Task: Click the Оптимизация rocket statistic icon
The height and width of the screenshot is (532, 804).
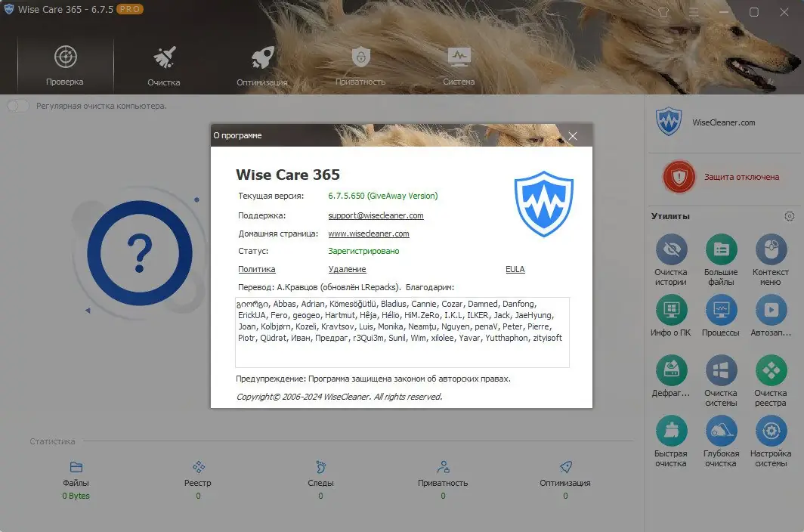Action: pos(565,467)
